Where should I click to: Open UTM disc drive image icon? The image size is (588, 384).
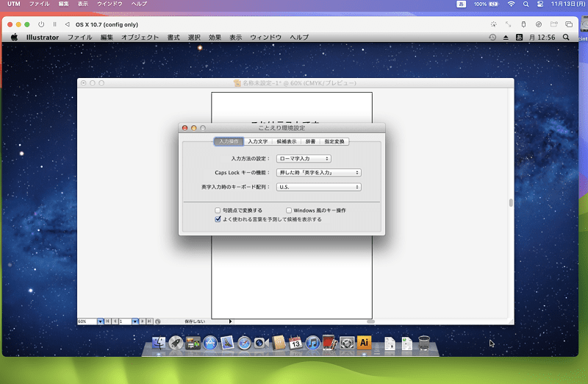pyautogui.click(x=539, y=24)
